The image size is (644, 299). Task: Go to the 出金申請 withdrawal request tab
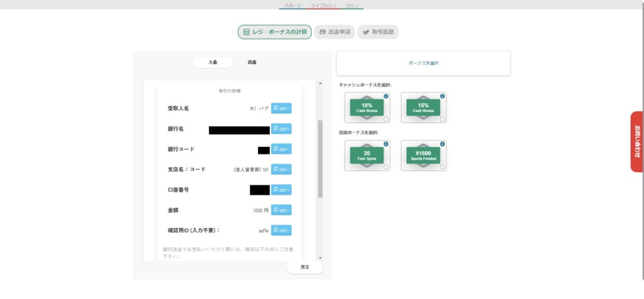point(335,32)
